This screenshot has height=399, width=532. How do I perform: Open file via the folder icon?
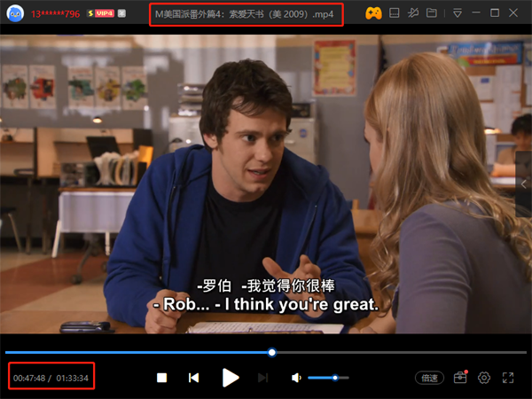coord(432,13)
